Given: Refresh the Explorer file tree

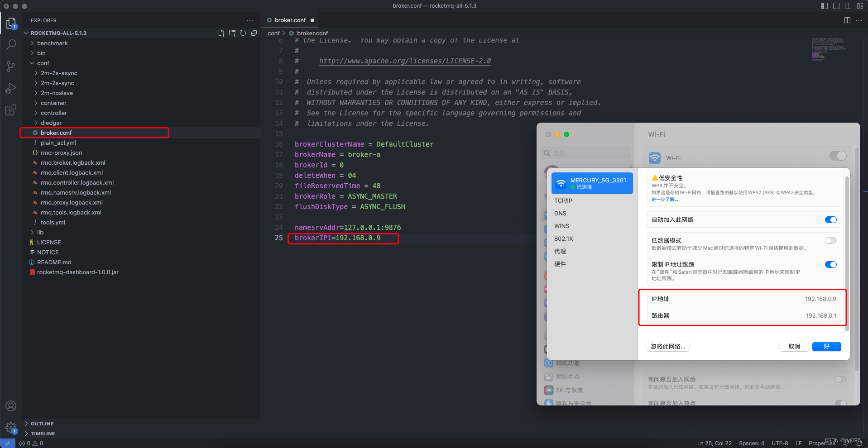Looking at the screenshot, I should point(243,33).
